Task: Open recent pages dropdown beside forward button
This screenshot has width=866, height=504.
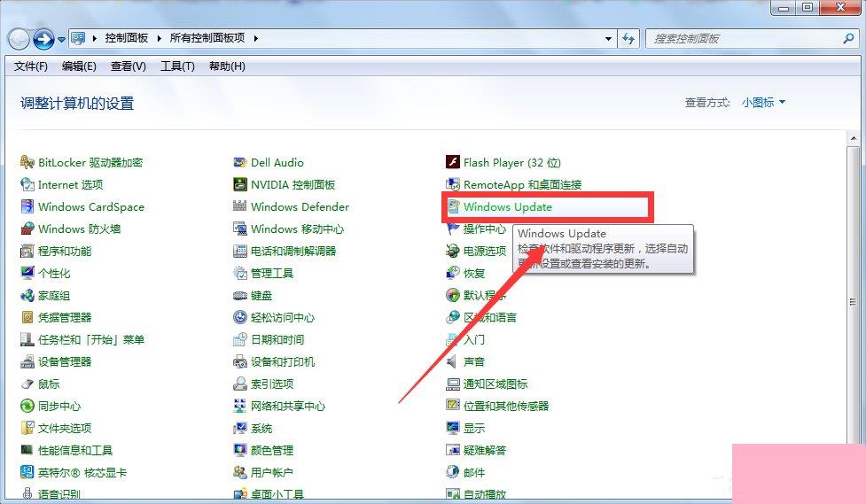Action: 61,39
